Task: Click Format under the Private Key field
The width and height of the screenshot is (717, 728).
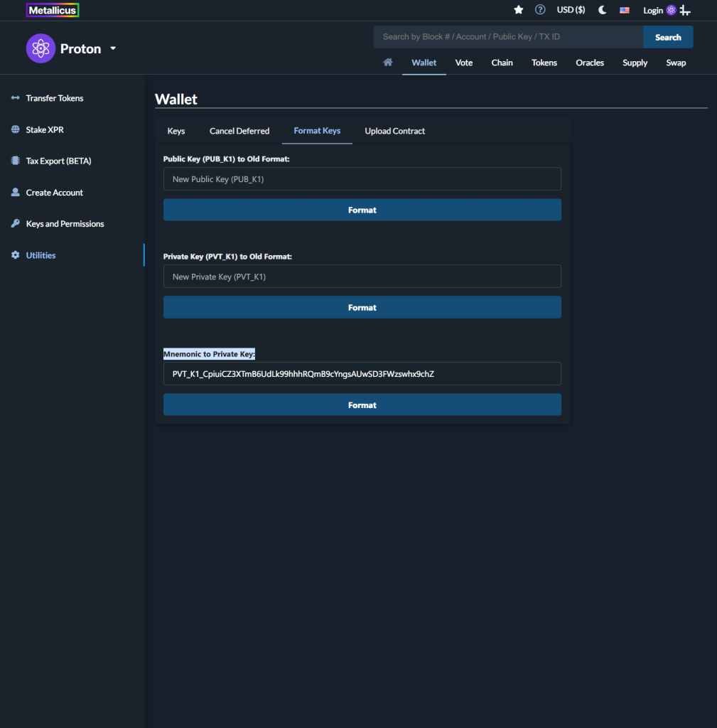Action: click(362, 307)
